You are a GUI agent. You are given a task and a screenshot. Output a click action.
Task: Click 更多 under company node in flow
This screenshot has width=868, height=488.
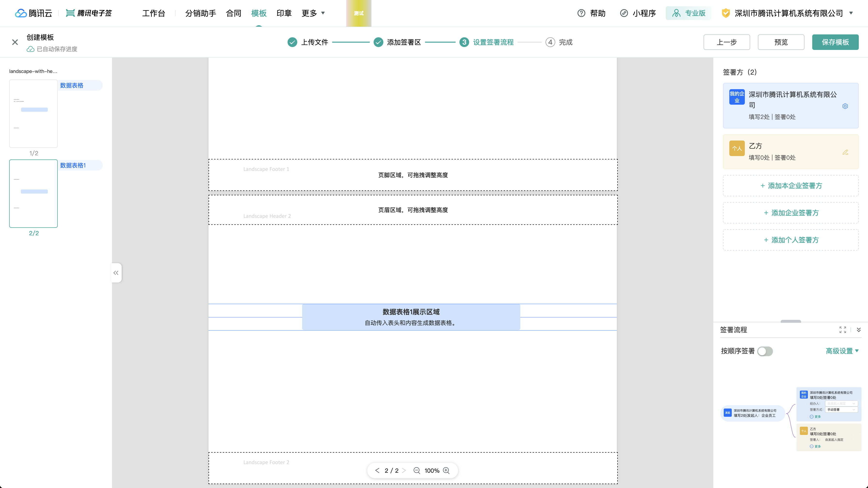pyautogui.click(x=815, y=417)
